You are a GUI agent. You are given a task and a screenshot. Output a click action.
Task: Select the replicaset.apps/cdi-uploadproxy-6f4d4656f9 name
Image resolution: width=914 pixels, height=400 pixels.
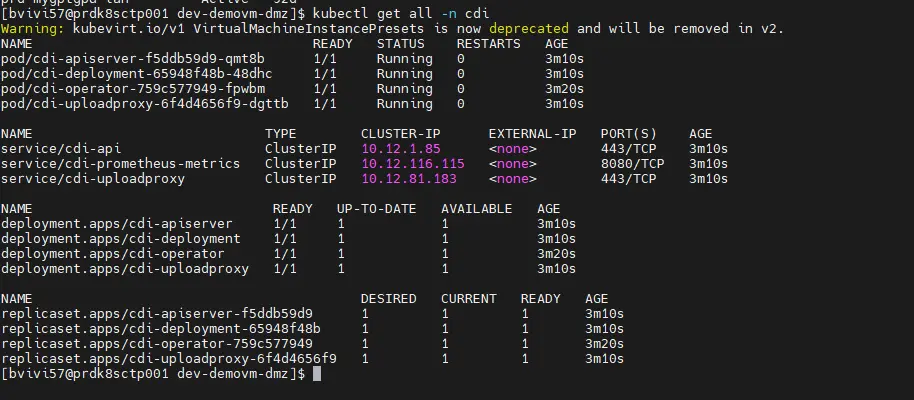tap(169, 358)
